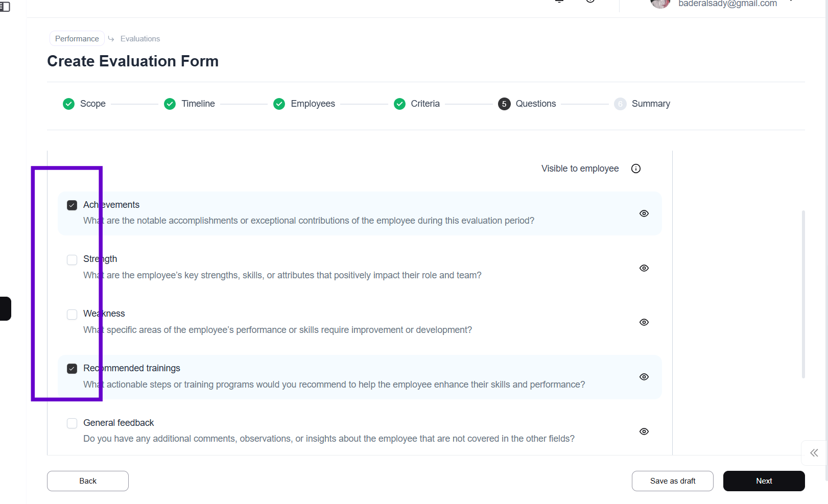Click the info icon beside Visible to employee
Image resolution: width=828 pixels, height=504 pixels.
[636, 169]
